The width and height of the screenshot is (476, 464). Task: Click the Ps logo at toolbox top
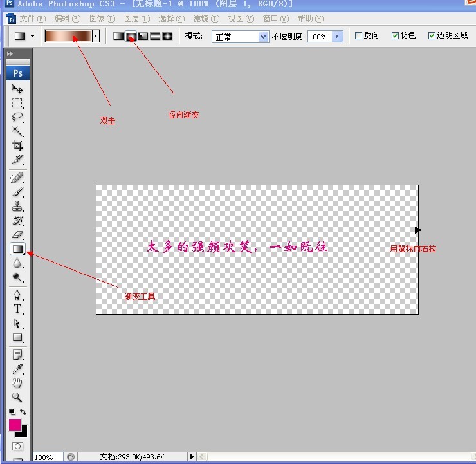click(18, 73)
